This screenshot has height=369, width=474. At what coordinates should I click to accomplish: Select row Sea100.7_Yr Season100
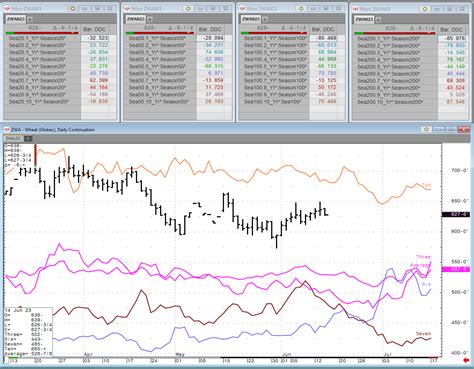[x=275, y=80]
